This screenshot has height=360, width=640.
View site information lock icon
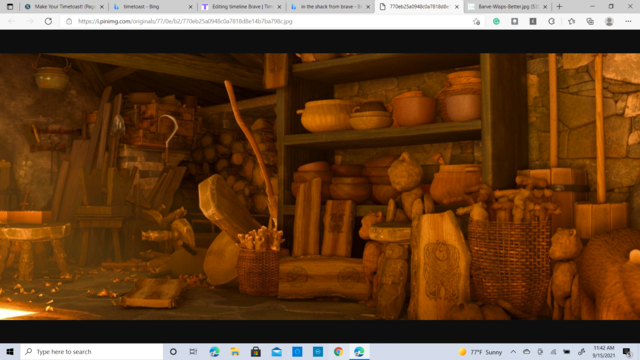pyautogui.click(x=69, y=21)
